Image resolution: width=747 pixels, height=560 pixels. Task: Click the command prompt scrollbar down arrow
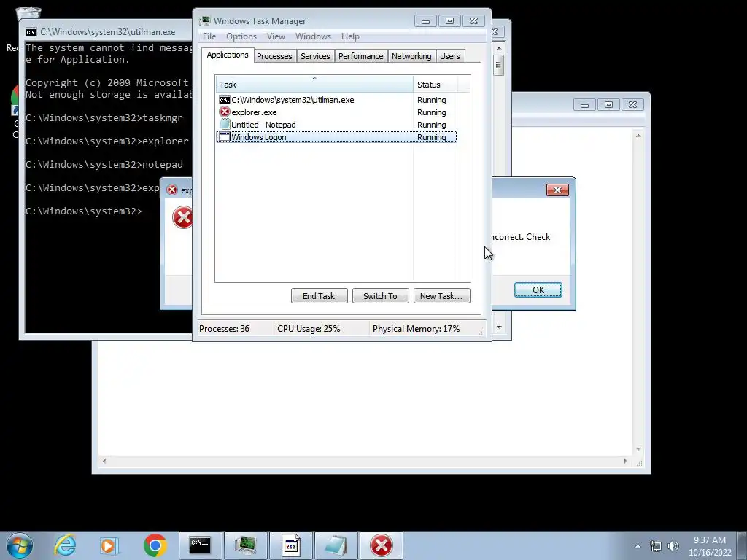pos(499,327)
